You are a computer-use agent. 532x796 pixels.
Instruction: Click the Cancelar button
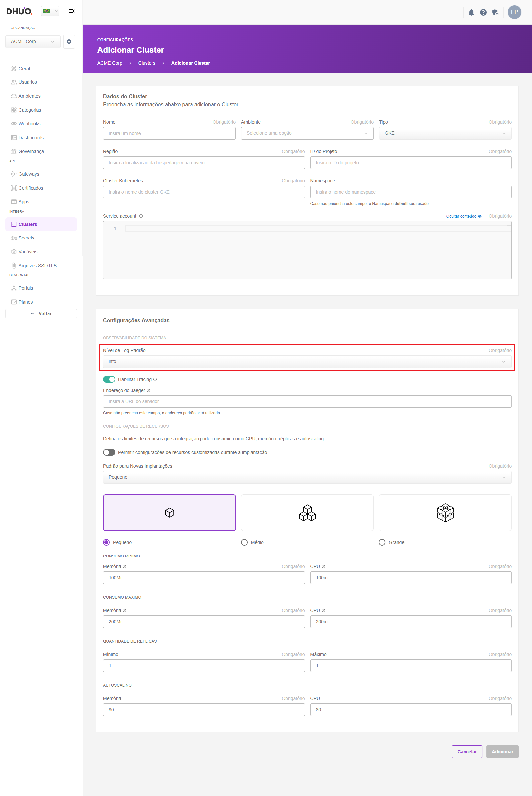pyautogui.click(x=466, y=751)
